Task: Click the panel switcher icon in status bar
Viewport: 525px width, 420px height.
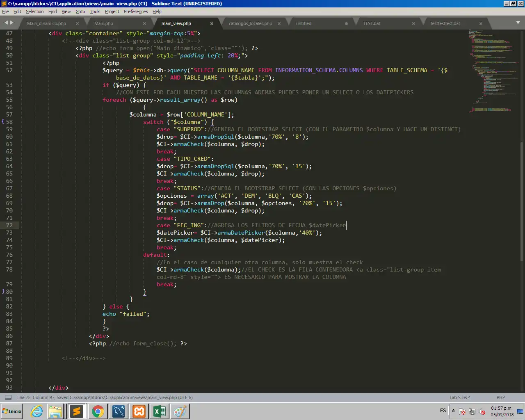Action: [x=8, y=397]
